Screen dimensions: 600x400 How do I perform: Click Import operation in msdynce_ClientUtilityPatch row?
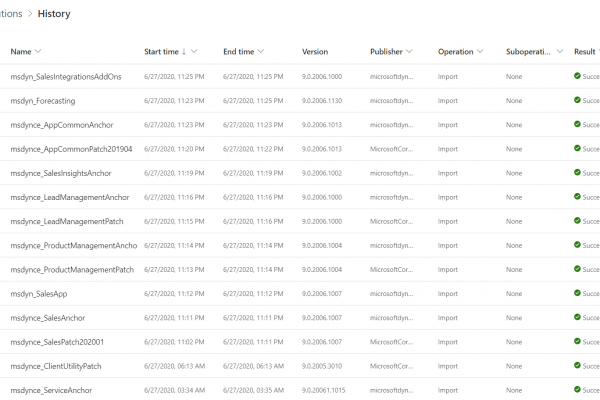(x=448, y=366)
